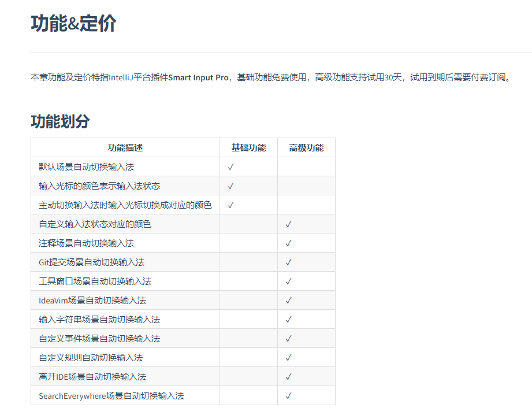Screen dimensions: 532x415
Task: Click the checkmark in 工具窗口场景 row
Action: coord(288,281)
